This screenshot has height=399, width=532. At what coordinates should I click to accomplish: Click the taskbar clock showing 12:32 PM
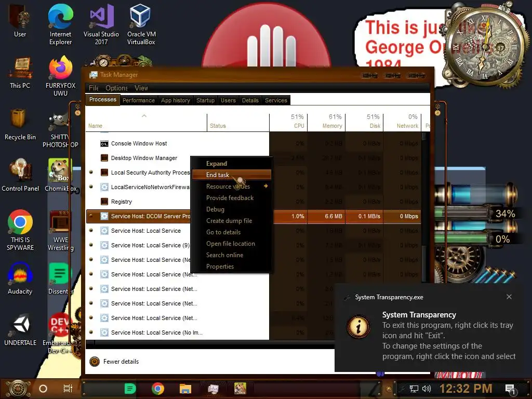[466, 389]
